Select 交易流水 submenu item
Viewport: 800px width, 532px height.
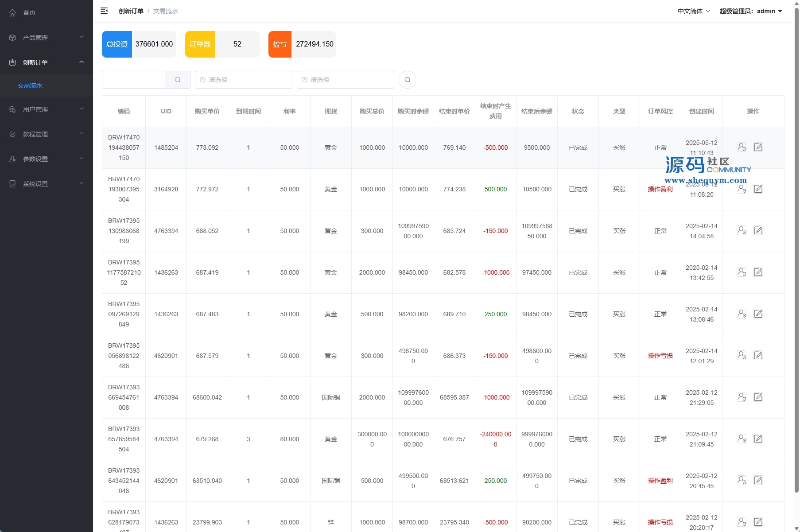(30, 85)
